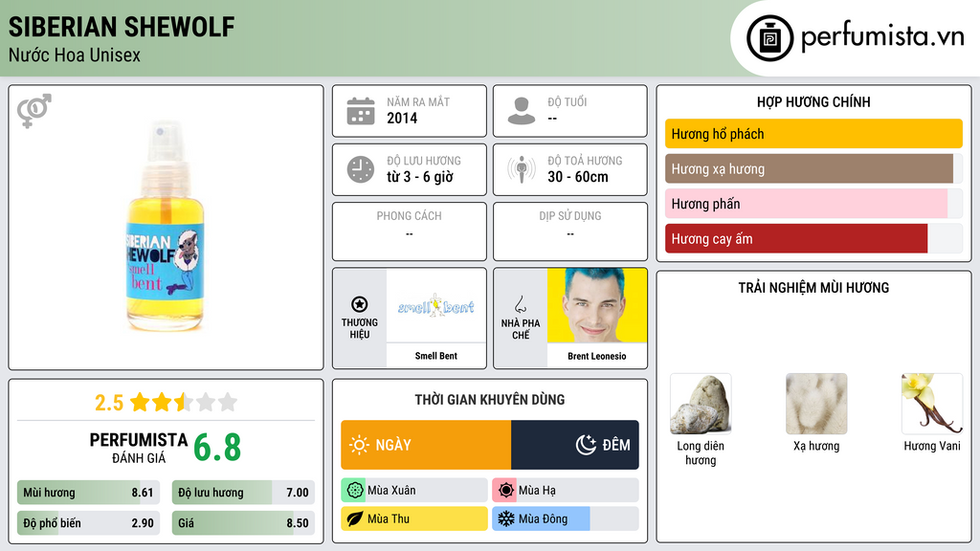Select the Đêm nighttime bar
Viewport: 980px width, 551px height.
coord(575,445)
